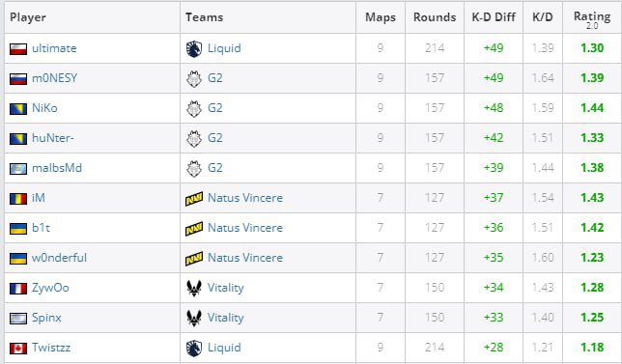The height and width of the screenshot is (364, 622).
Task: Open w0nderful's player page
Action: pyautogui.click(x=59, y=258)
